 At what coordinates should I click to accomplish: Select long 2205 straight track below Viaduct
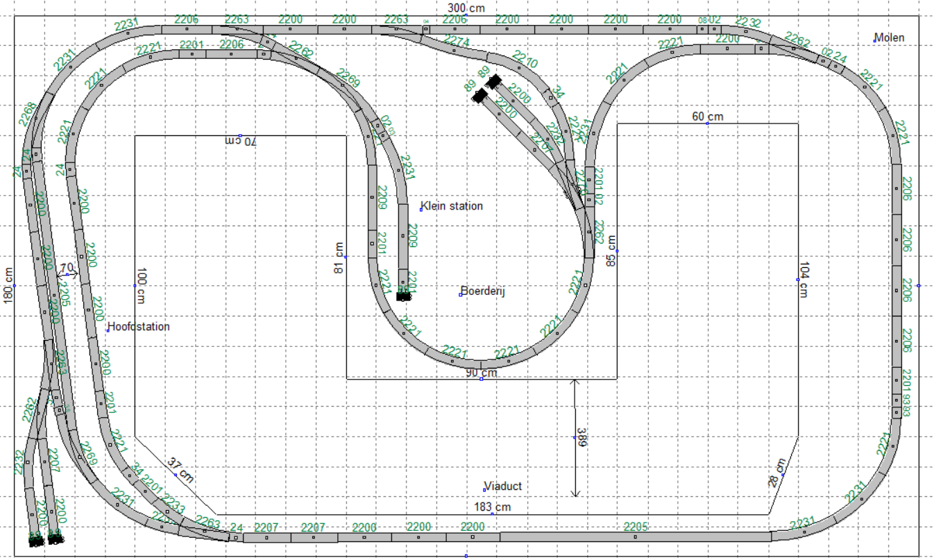tap(635, 536)
